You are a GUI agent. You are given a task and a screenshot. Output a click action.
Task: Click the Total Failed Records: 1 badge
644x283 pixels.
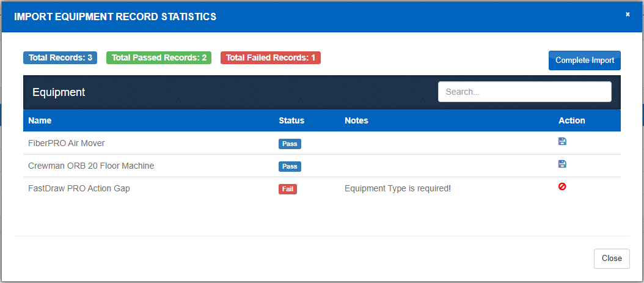pyautogui.click(x=270, y=57)
